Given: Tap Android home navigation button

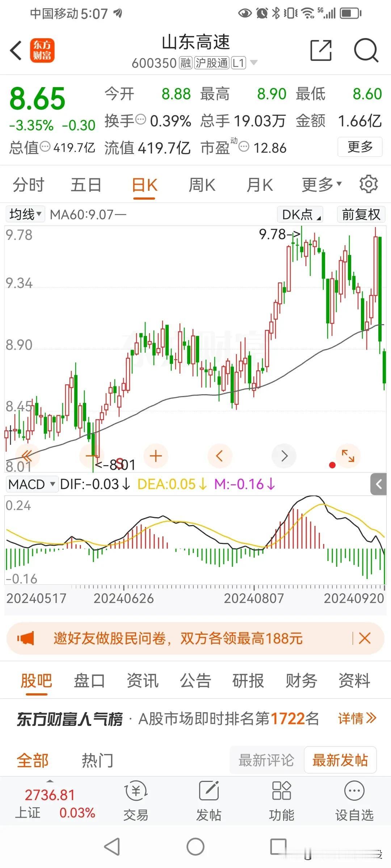Looking at the screenshot, I should click(x=195, y=847).
